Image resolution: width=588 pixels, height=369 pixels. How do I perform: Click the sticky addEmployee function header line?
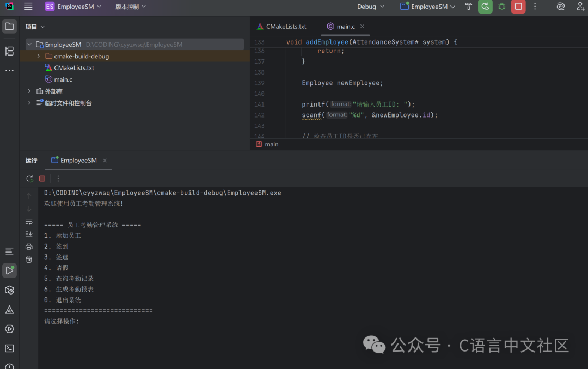pos(372,42)
